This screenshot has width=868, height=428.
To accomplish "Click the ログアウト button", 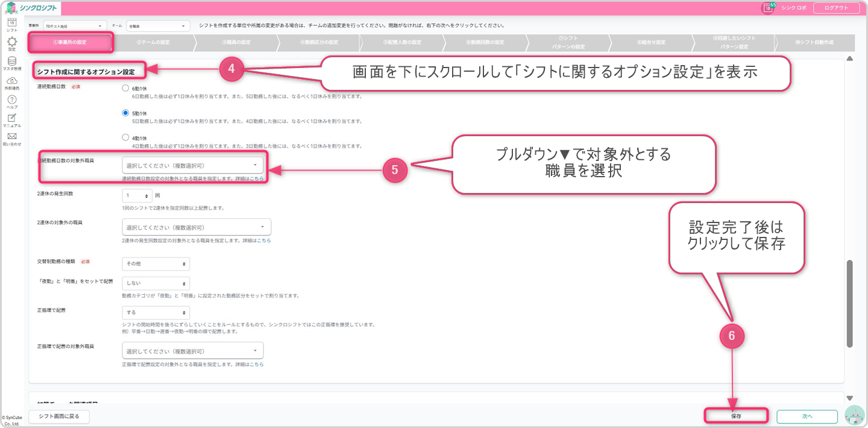I will coord(835,8).
